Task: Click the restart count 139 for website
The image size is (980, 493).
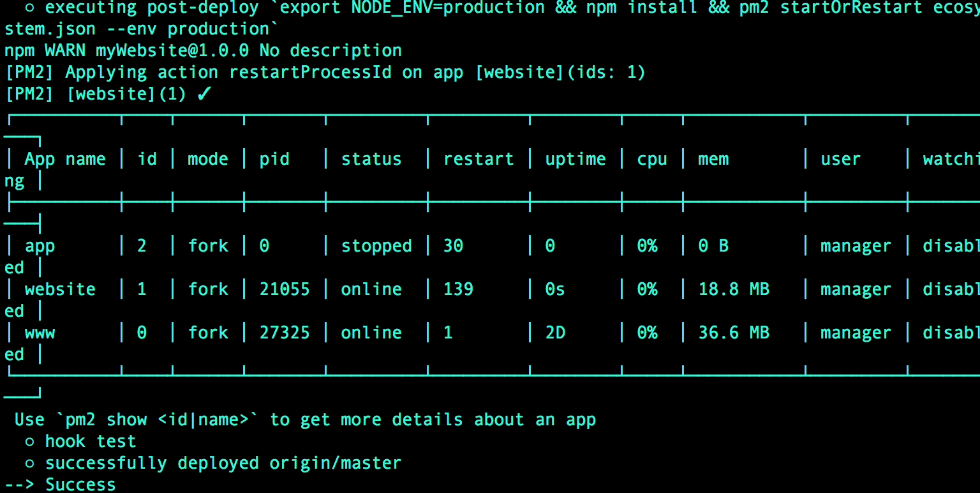Action: pyautogui.click(x=458, y=289)
